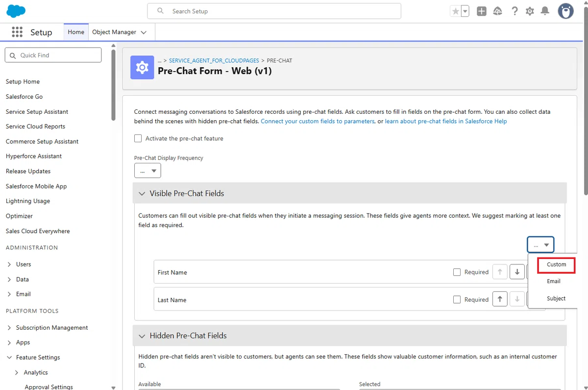Open Optimizer in sidebar
Viewport: 588px width, 390px height.
tap(19, 216)
